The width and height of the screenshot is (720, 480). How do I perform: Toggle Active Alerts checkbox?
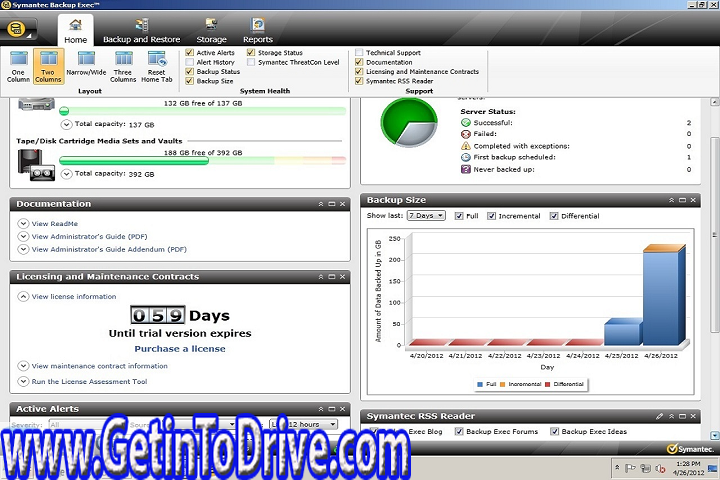[x=189, y=52]
